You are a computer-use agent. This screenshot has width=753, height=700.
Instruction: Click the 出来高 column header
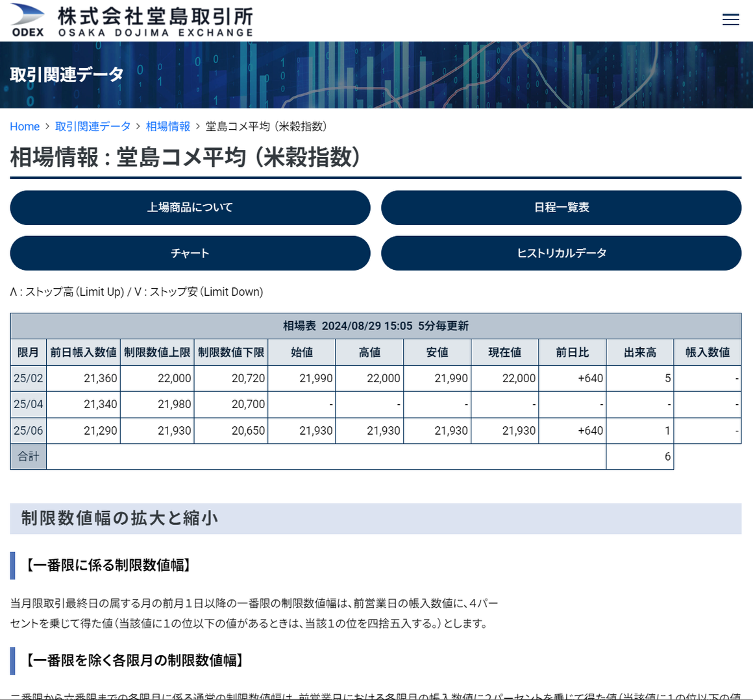pyautogui.click(x=640, y=352)
